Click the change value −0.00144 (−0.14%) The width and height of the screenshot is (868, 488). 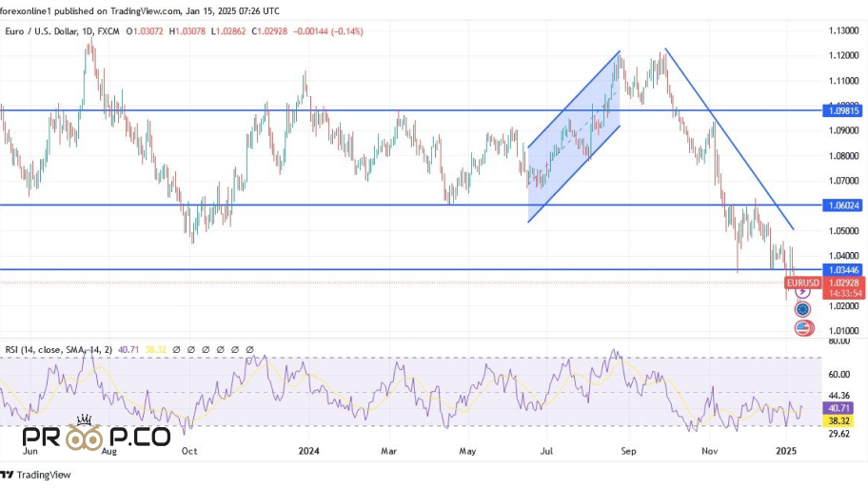pos(327,31)
